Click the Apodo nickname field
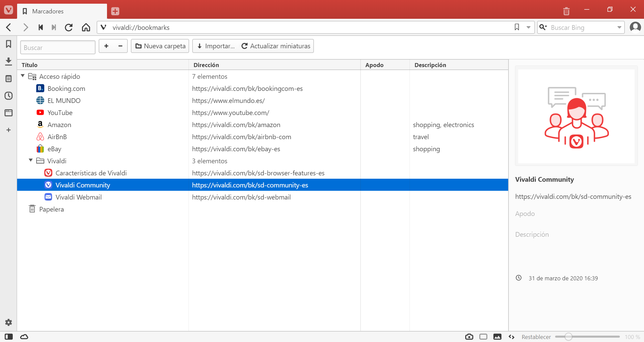The width and height of the screenshot is (644, 342). tap(576, 214)
